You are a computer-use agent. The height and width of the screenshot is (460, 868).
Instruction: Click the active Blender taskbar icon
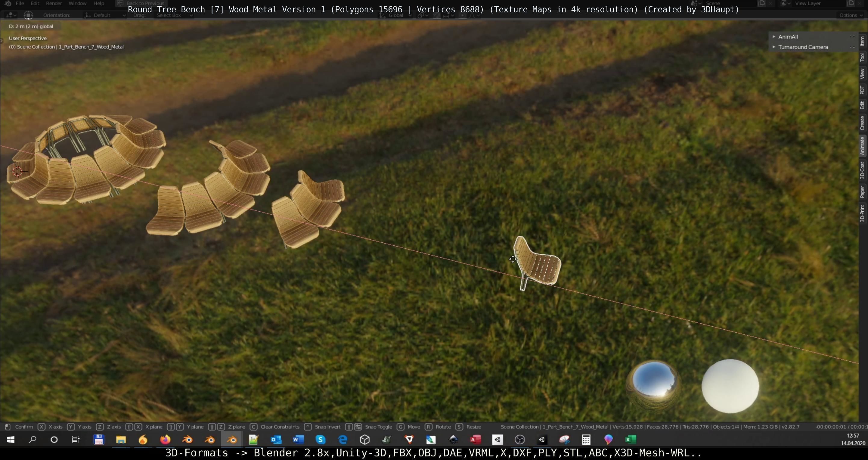click(x=232, y=440)
